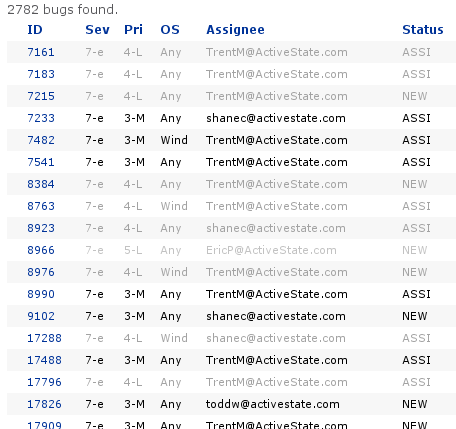
Task: Open bug 8966 assigned to EricP
Action: tap(41, 250)
